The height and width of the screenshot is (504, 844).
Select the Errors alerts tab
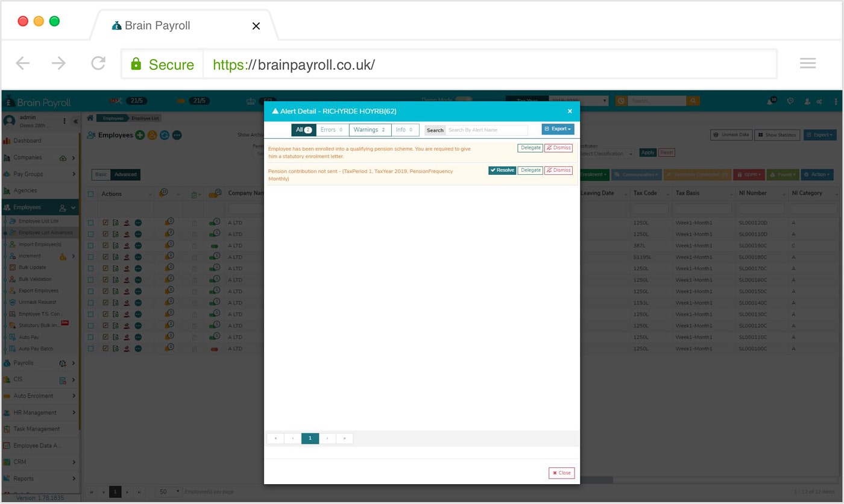(332, 130)
